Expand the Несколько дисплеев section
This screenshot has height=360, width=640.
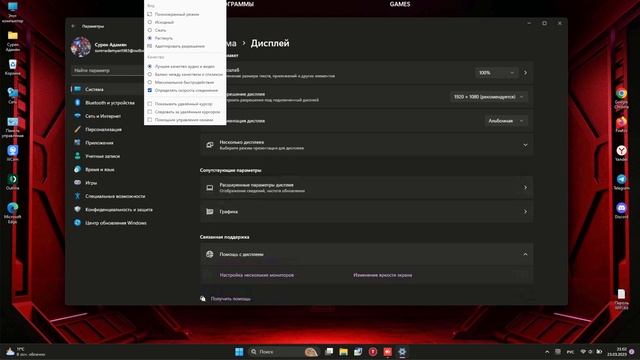click(x=367, y=145)
